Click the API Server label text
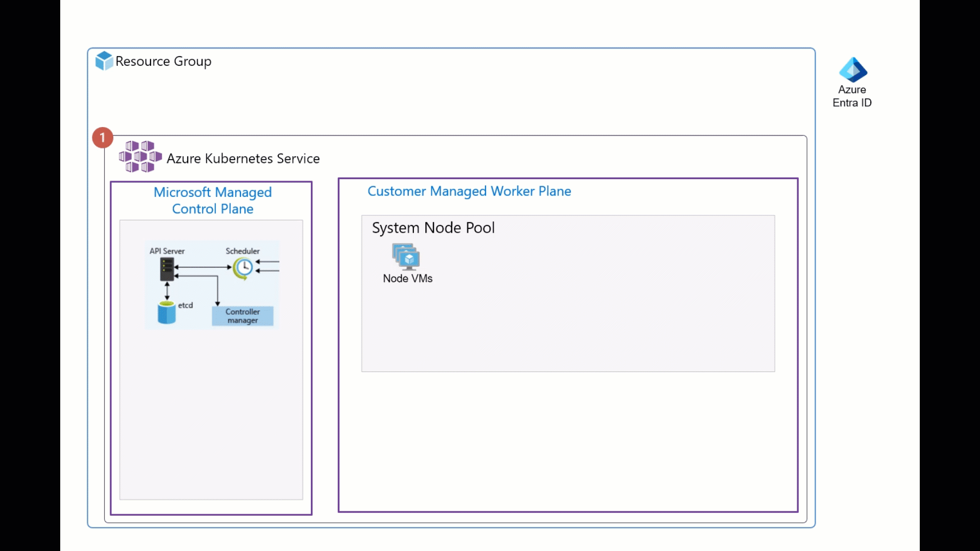980x551 pixels. 167,251
